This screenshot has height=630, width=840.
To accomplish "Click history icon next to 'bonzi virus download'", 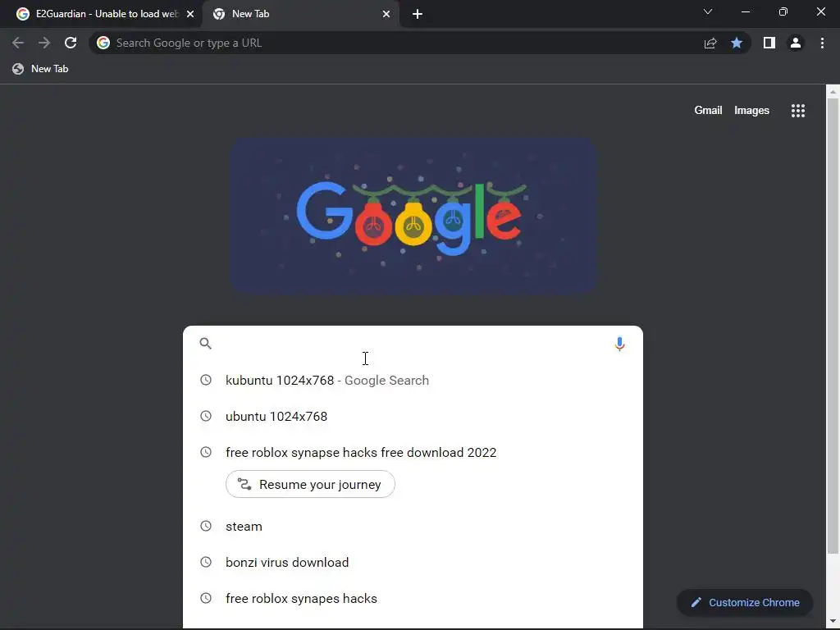I will [x=206, y=562].
